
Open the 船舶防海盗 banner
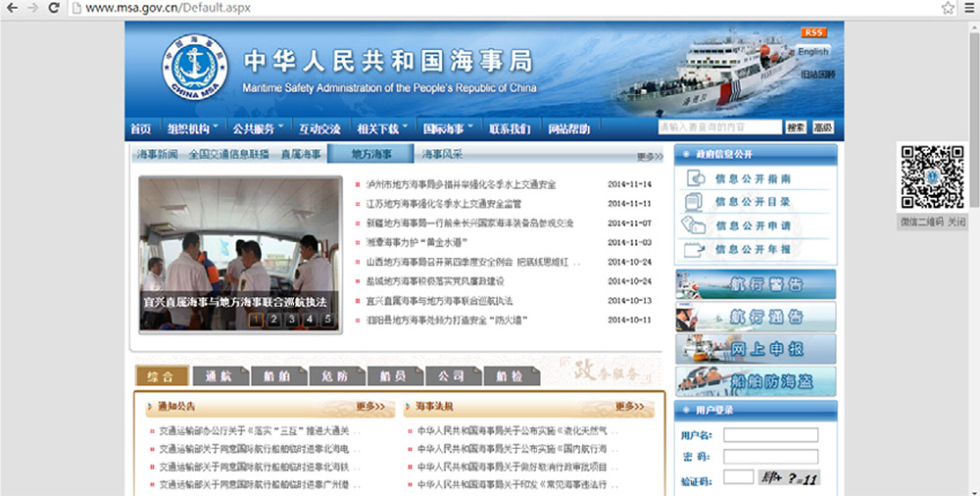(x=756, y=381)
